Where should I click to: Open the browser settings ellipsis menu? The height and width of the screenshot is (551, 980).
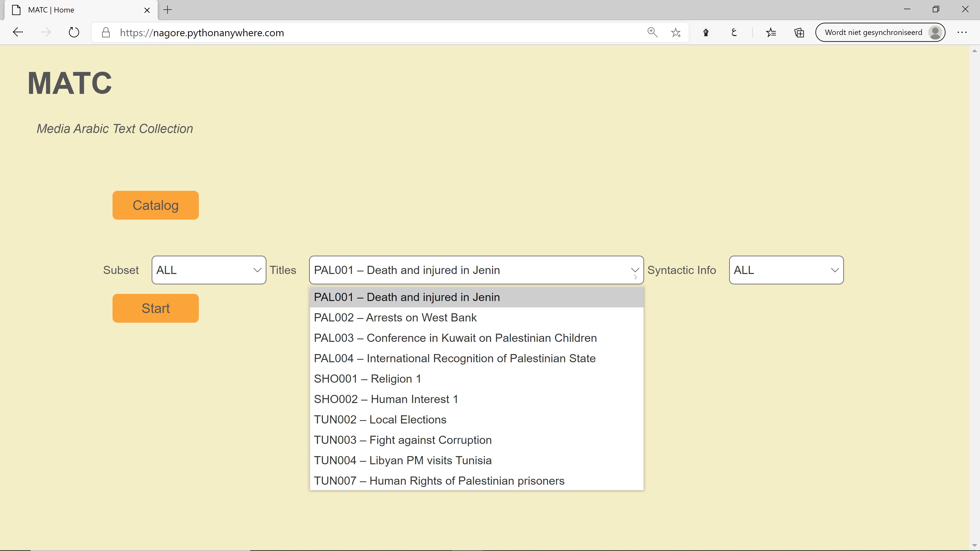pos(962,32)
